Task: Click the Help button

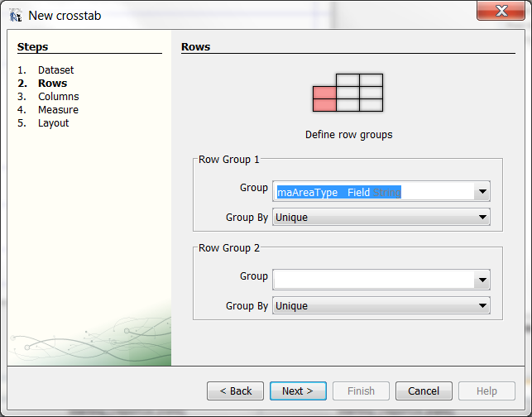Action: (x=486, y=391)
